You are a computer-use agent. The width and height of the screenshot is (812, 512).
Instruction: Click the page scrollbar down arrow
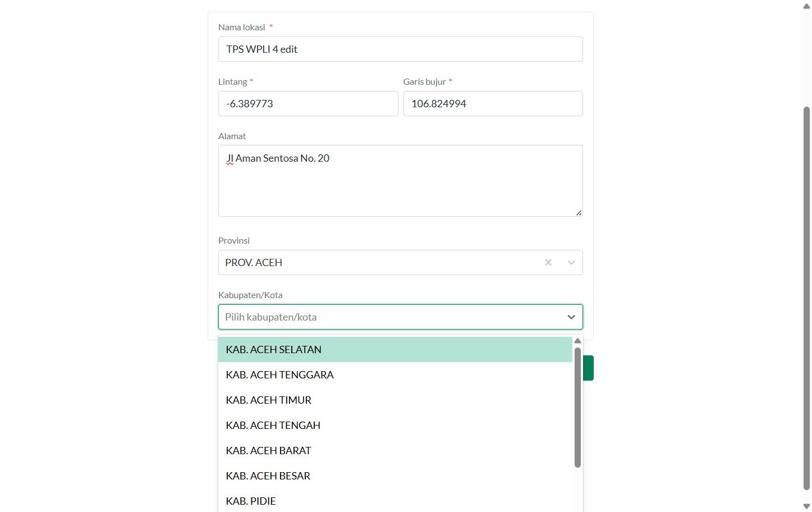(806, 506)
